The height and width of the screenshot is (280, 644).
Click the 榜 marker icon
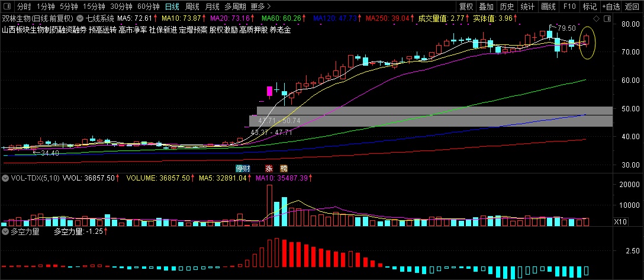284,168
